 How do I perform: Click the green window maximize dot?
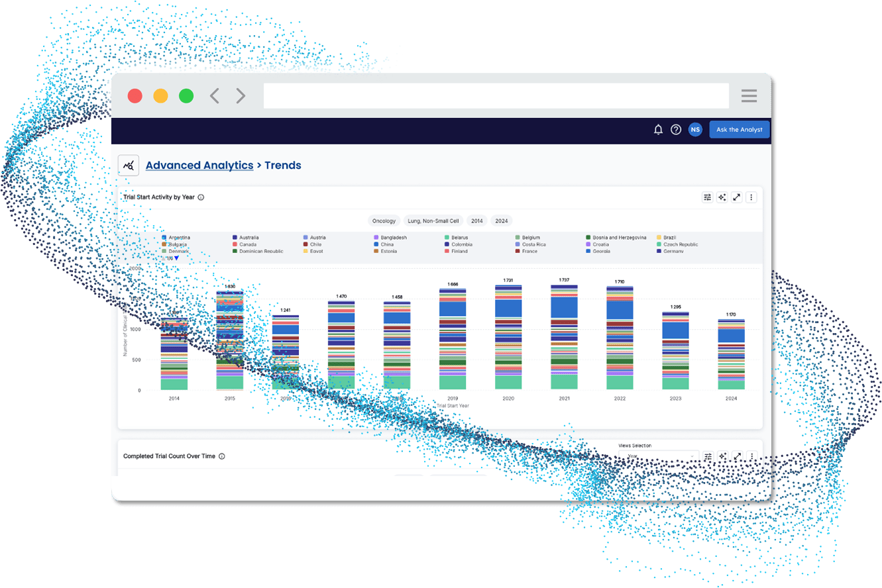click(x=186, y=96)
